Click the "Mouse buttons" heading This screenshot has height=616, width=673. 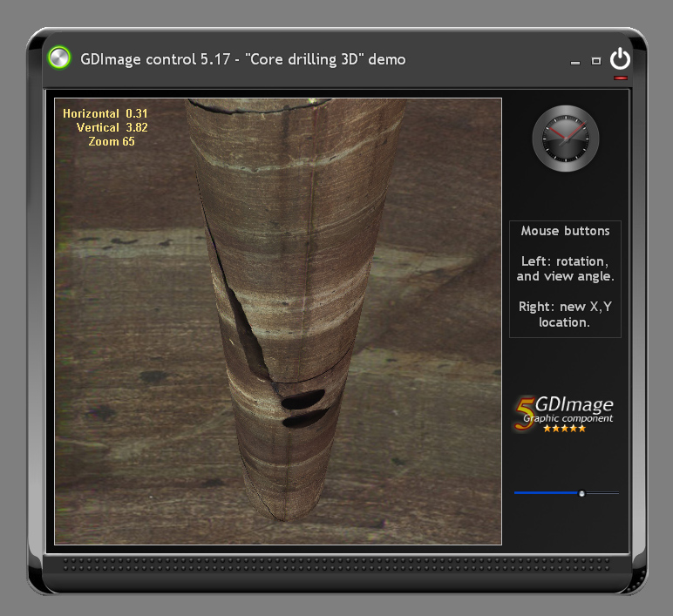pyautogui.click(x=565, y=231)
